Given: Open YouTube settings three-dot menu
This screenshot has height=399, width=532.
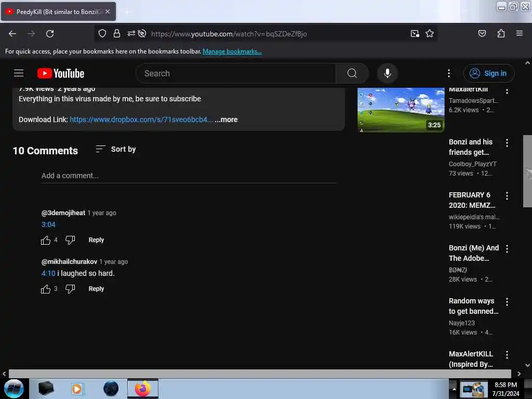Looking at the screenshot, I should pos(448,73).
